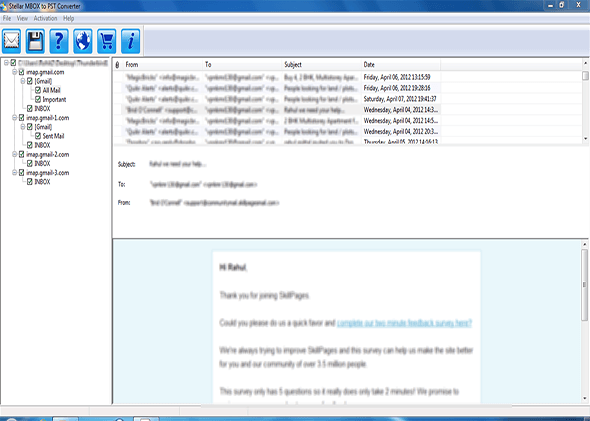Sort emails by the From column header
Image resolution: width=590 pixels, height=421 pixels.
click(163, 65)
